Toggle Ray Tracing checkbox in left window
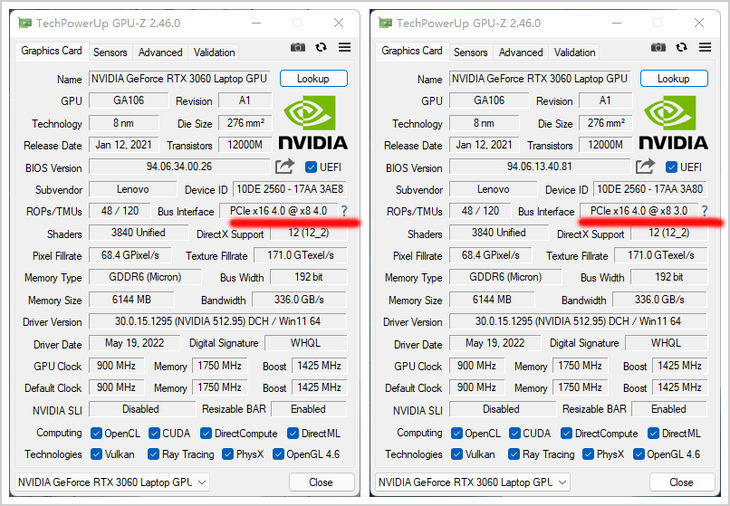Viewport: 730px width, 506px height. [154, 454]
